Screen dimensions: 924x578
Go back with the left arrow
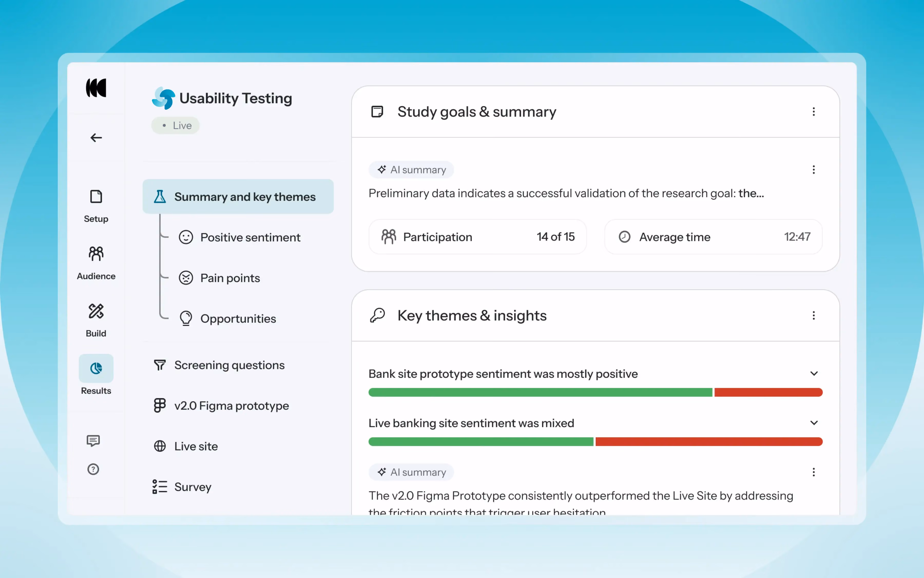(96, 138)
